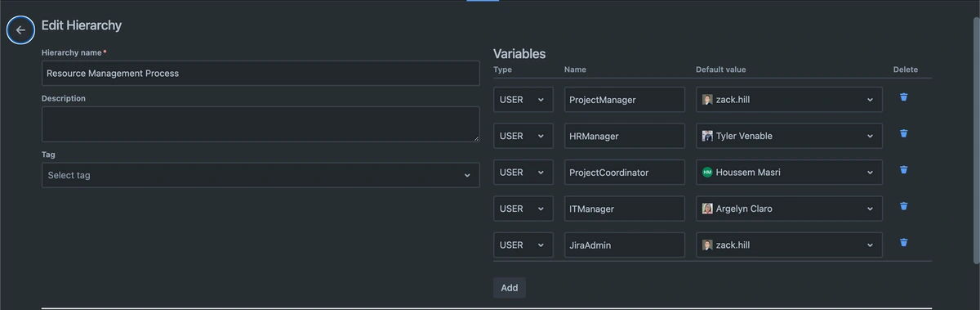
Task: Click Add to create new variable
Action: coord(510,288)
